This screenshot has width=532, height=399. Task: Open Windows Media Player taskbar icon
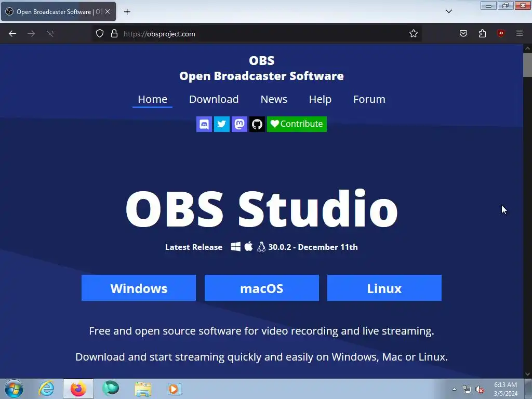(x=175, y=389)
